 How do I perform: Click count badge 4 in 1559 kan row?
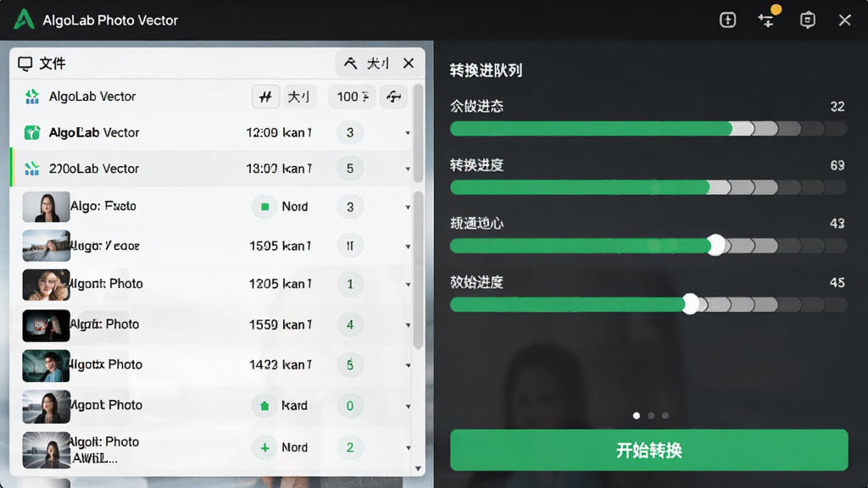click(350, 324)
